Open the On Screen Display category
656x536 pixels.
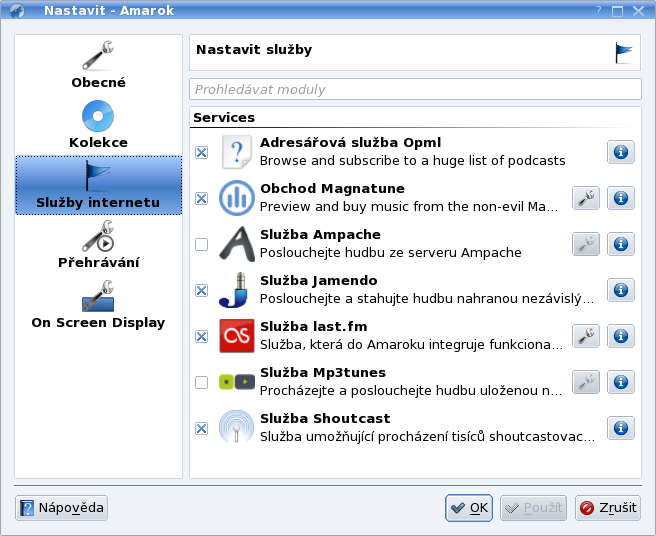98,305
